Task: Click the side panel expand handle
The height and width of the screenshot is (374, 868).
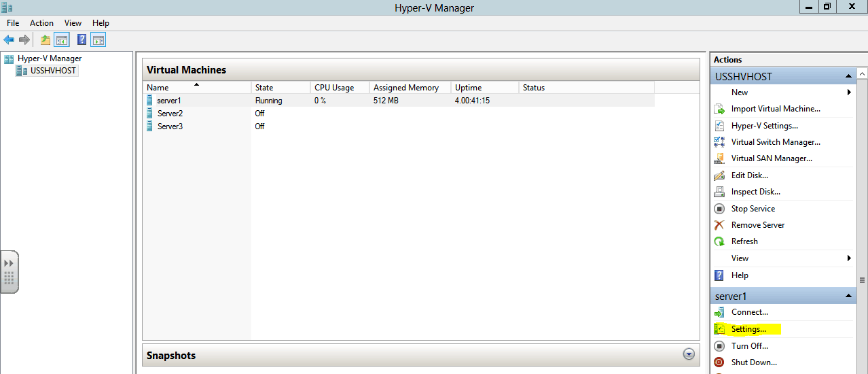Action: 10,272
